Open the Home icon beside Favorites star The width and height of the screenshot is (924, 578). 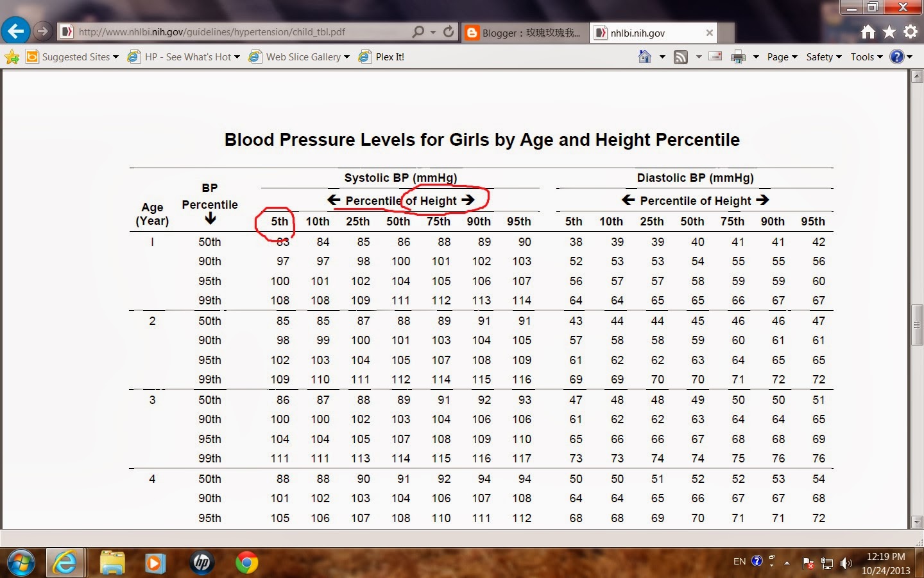pyautogui.click(x=868, y=32)
